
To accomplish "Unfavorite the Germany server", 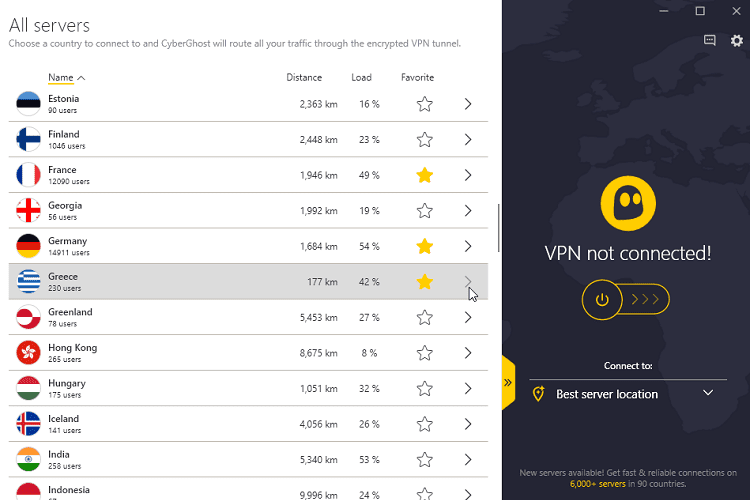I will (425, 246).
